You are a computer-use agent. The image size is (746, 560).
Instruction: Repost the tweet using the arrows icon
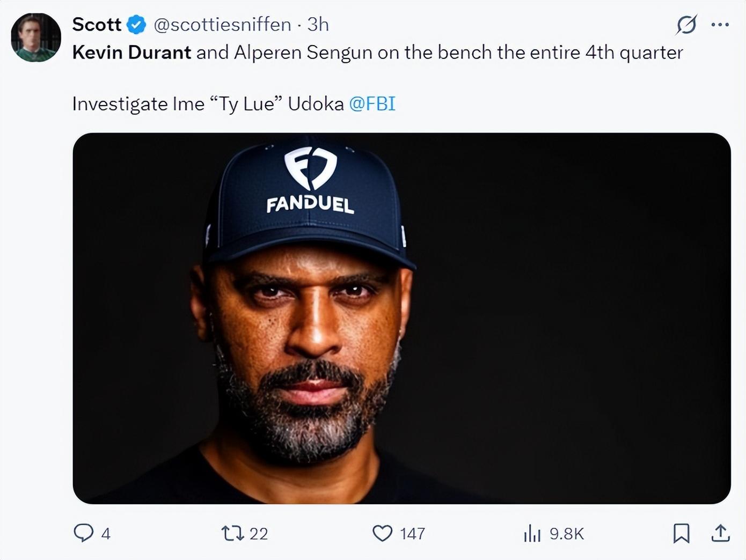(x=232, y=533)
